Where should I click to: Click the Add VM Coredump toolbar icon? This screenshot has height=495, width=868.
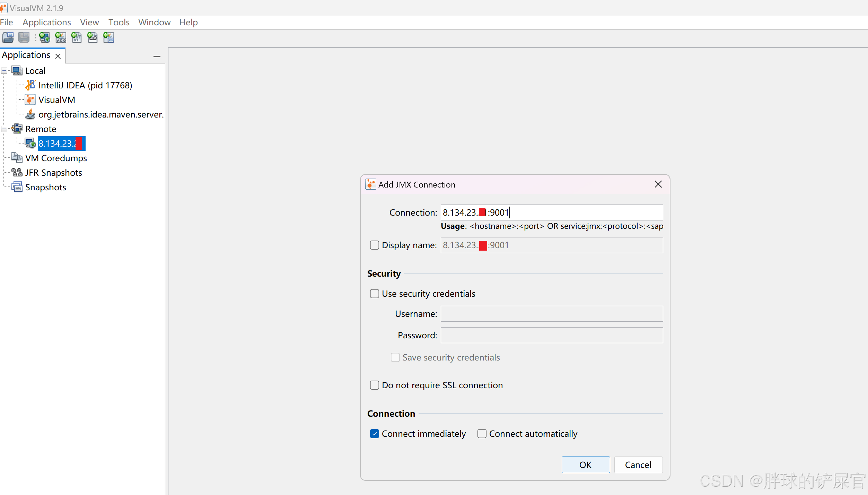77,37
